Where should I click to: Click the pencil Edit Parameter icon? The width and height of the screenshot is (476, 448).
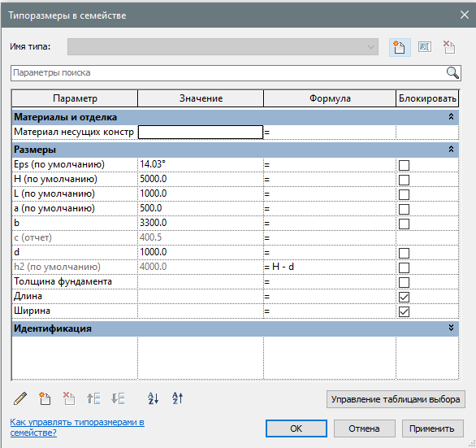pos(20,398)
